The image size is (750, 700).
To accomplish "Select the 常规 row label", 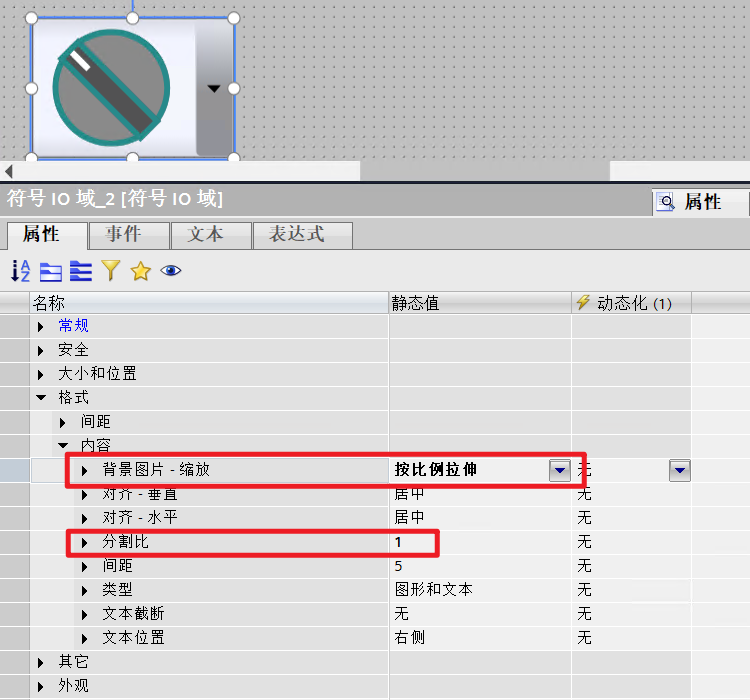I will click(73, 326).
